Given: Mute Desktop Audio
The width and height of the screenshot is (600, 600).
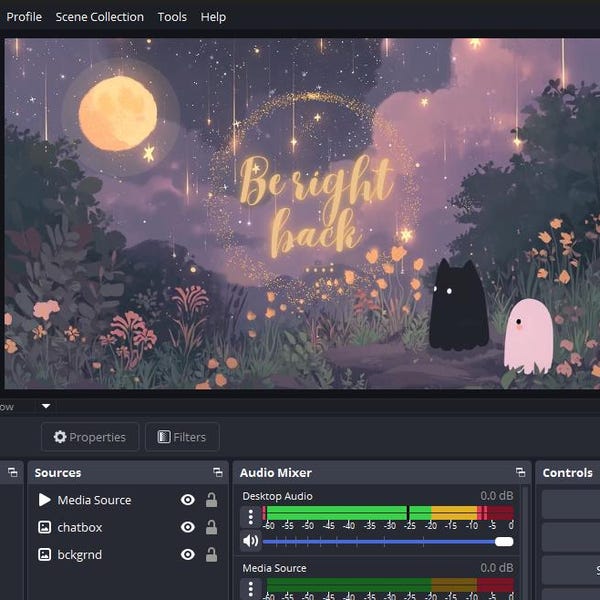Looking at the screenshot, I should click(251, 541).
